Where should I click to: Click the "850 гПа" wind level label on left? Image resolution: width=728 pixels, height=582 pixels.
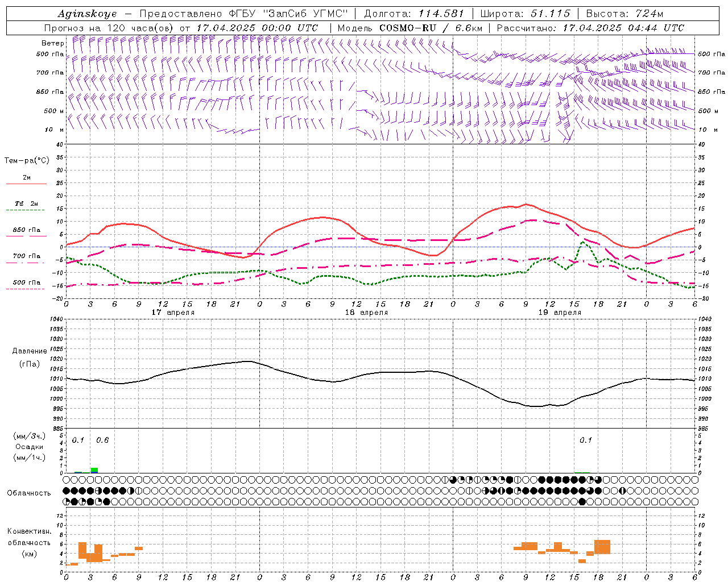pos(50,92)
